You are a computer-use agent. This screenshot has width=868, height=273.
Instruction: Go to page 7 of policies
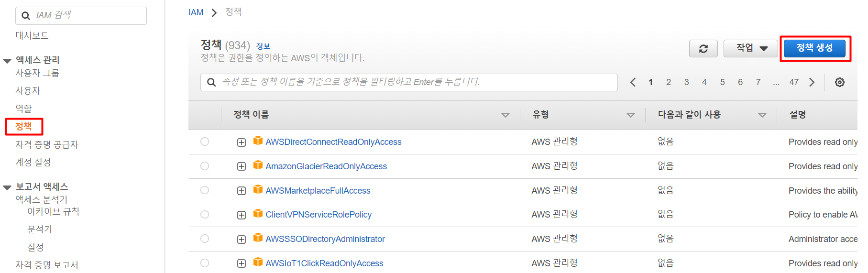coord(758,82)
